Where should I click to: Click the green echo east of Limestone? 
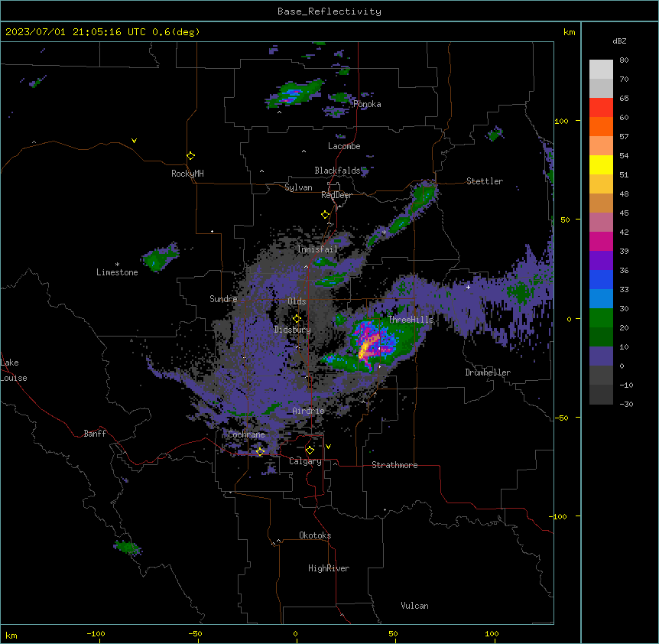click(161, 257)
